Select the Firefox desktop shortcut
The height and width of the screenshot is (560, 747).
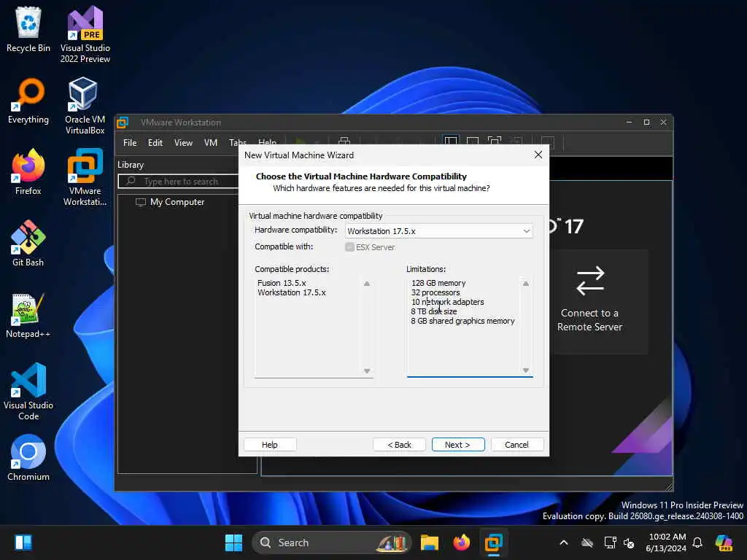(x=28, y=172)
